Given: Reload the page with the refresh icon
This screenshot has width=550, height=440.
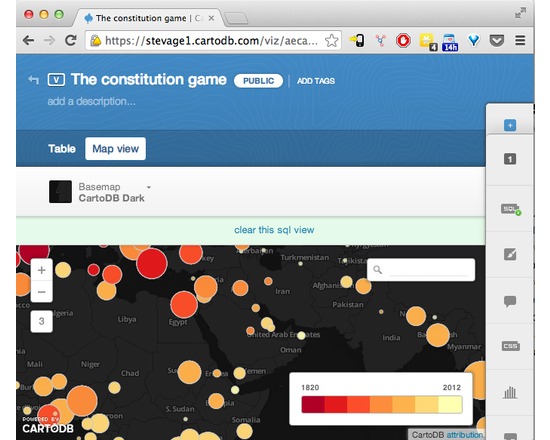Looking at the screenshot, I should coord(71,40).
